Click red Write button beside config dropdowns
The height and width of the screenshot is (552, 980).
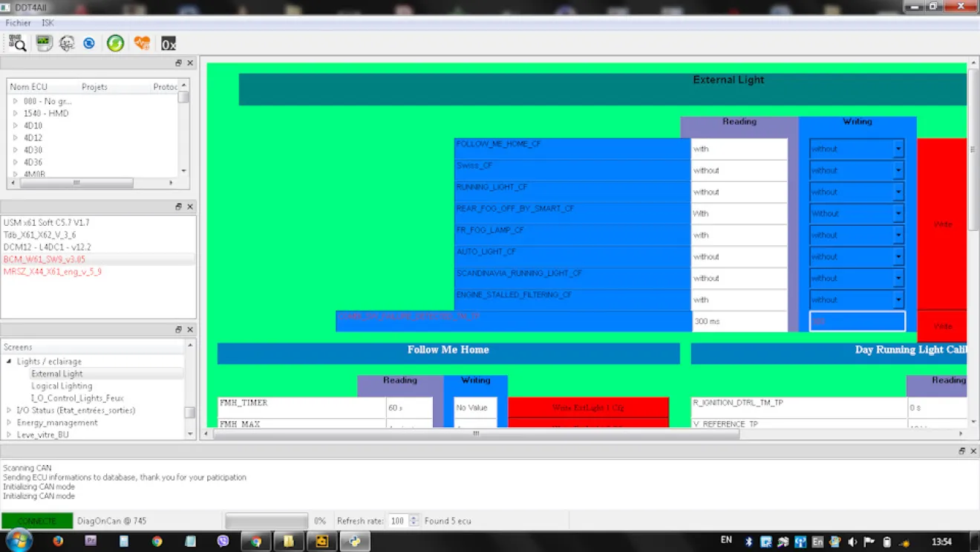click(x=942, y=224)
